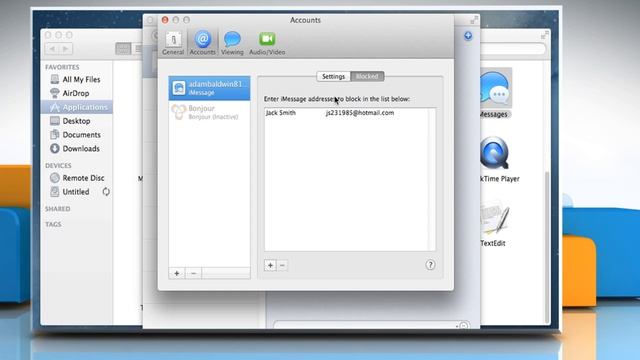
Task: Click the Messages text entry field
Action: [x=371, y=325]
